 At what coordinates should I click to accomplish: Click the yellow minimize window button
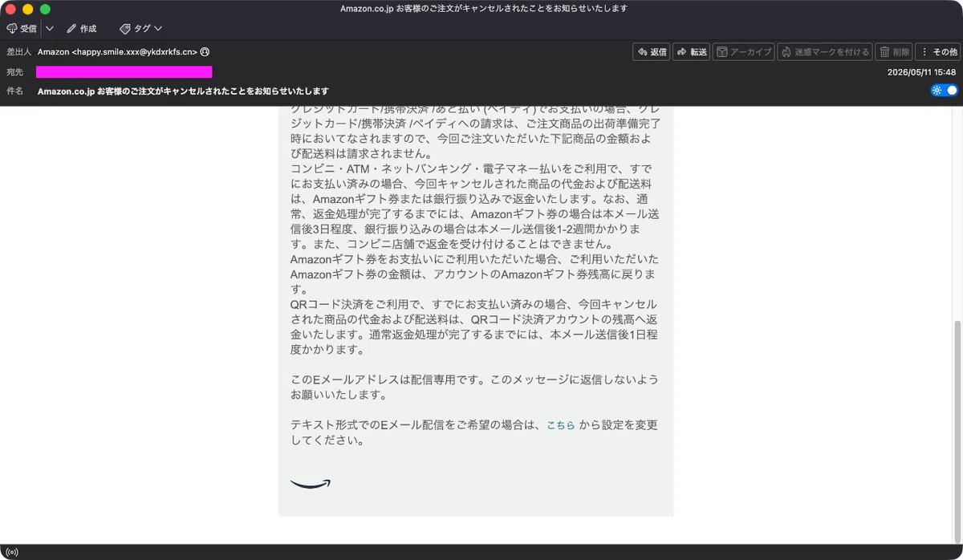(x=28, y=9)
